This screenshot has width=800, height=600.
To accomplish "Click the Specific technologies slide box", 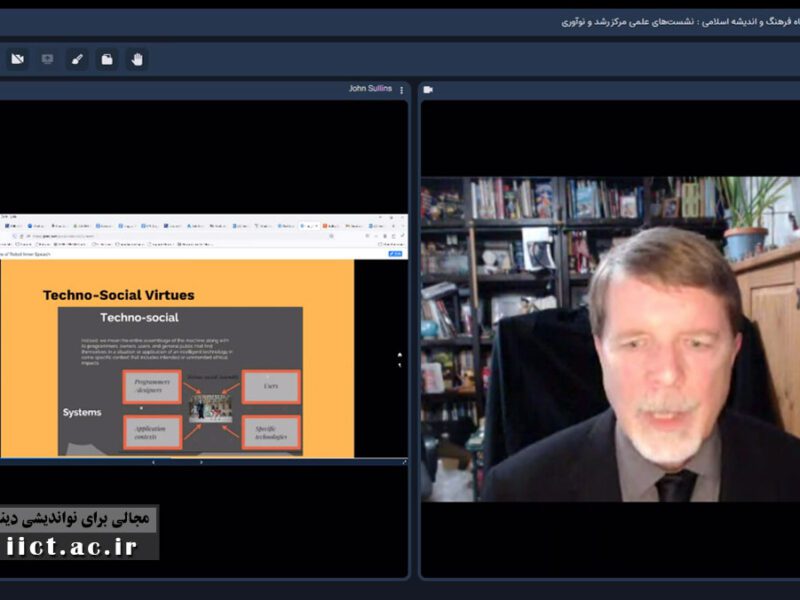I will pyautogui.click(x=270, y=432).
